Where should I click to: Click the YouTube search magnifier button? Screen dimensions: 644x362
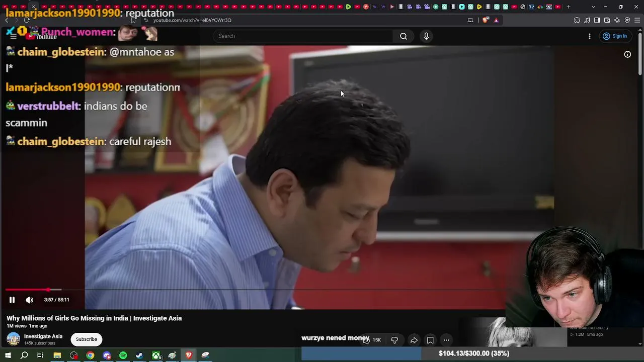[x=404, y=36]
